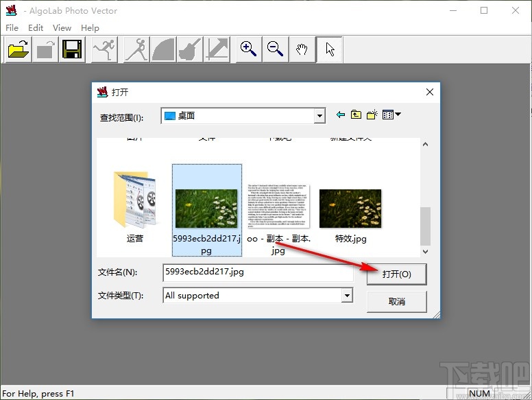The height and width of the screenshot is (400, 532).
Task: Maximize the AlgoLab Photo Vector window
Action: pyautogui.click(x=484, y=10)
